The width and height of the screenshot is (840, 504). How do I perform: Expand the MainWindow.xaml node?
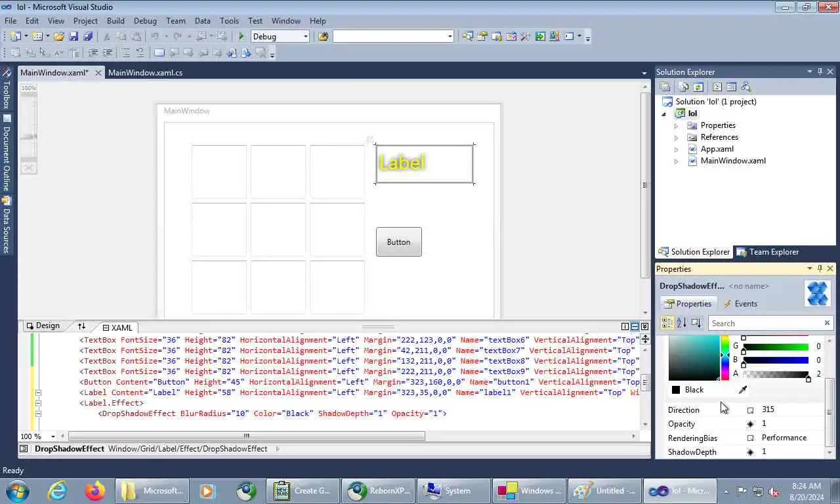(677, 161)
